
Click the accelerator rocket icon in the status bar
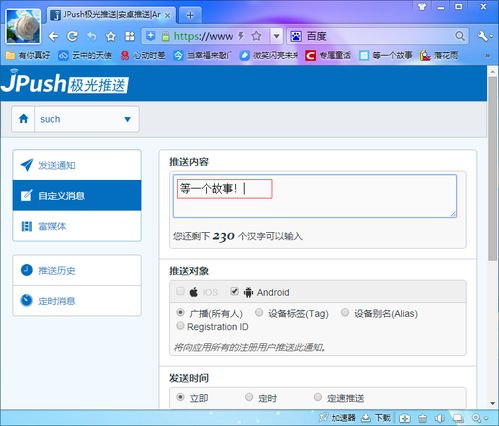[x=323, y=417]
